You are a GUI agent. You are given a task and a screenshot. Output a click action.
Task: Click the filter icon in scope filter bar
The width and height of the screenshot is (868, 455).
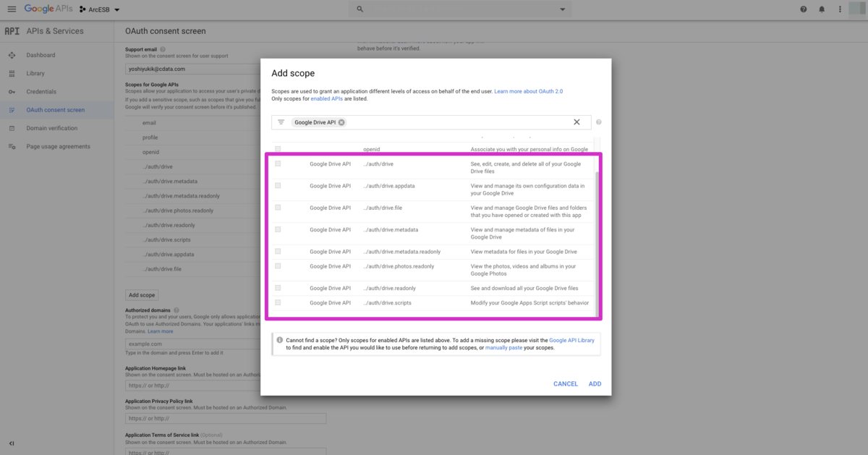click(281, 122)
